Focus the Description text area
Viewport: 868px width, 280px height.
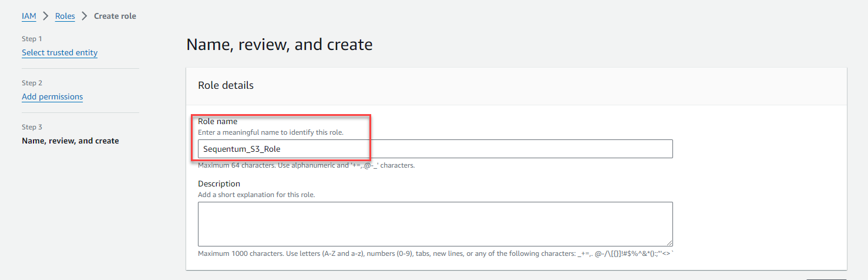[435, 224]
